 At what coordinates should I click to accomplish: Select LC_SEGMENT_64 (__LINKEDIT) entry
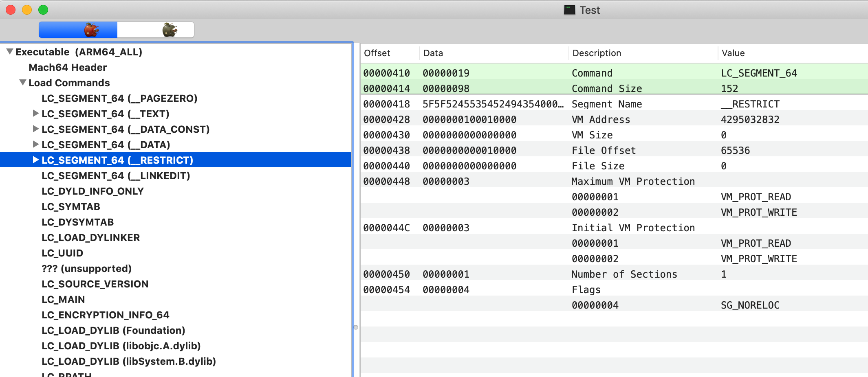116,176
